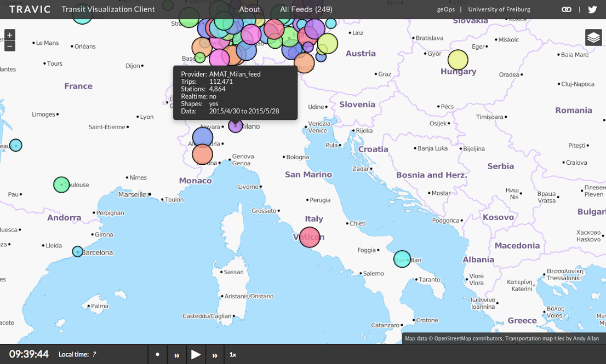606x364 pixels.
Task: Zoom out of the map
Action: pos(9,47)
